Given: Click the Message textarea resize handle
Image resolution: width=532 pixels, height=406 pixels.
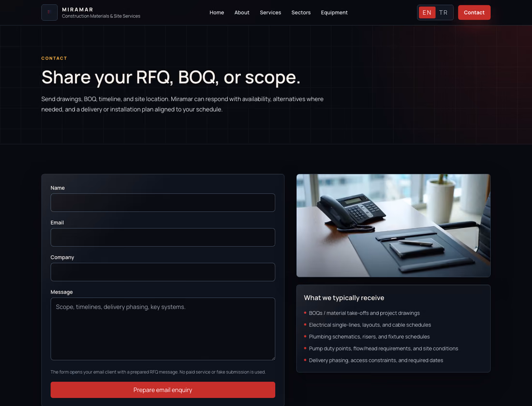Looking at the screenshot, I should (273, 358).
